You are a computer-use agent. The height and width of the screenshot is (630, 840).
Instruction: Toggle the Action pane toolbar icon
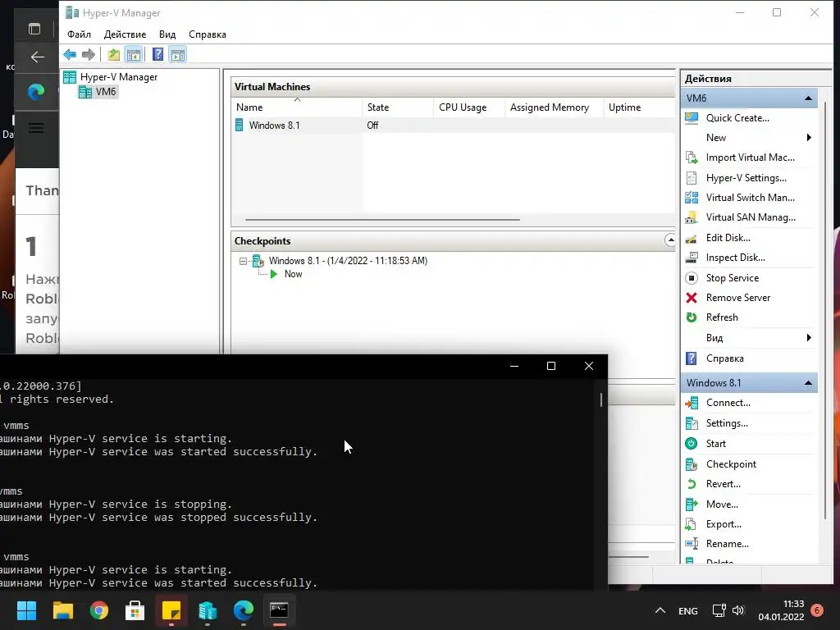pos(178,54)
